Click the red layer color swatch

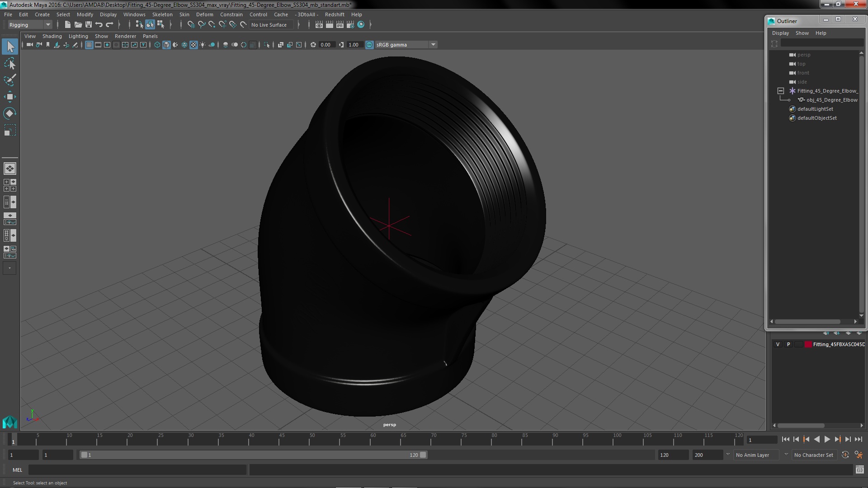point(808,344)
